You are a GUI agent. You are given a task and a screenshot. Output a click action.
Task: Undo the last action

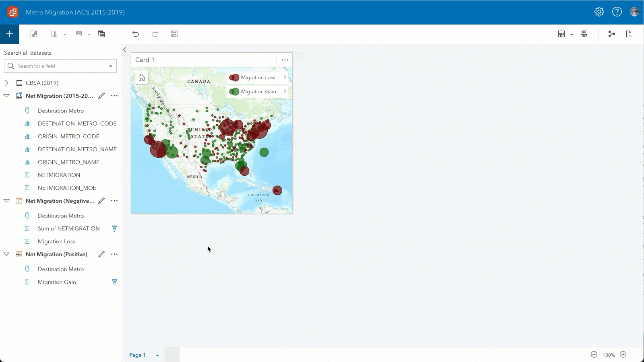[136, 34]
